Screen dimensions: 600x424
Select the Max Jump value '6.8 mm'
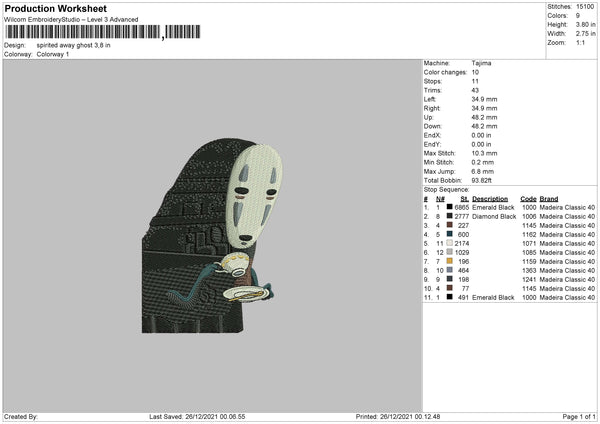coord(483,171)
